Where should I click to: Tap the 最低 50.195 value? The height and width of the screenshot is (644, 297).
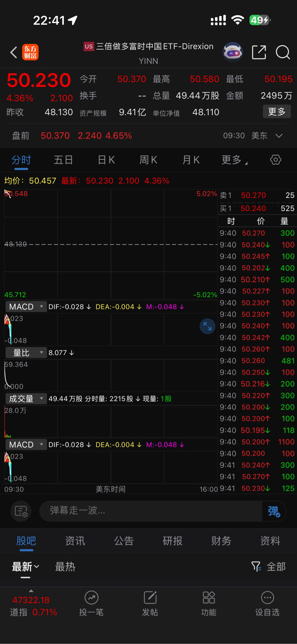[x=278, y=79]
